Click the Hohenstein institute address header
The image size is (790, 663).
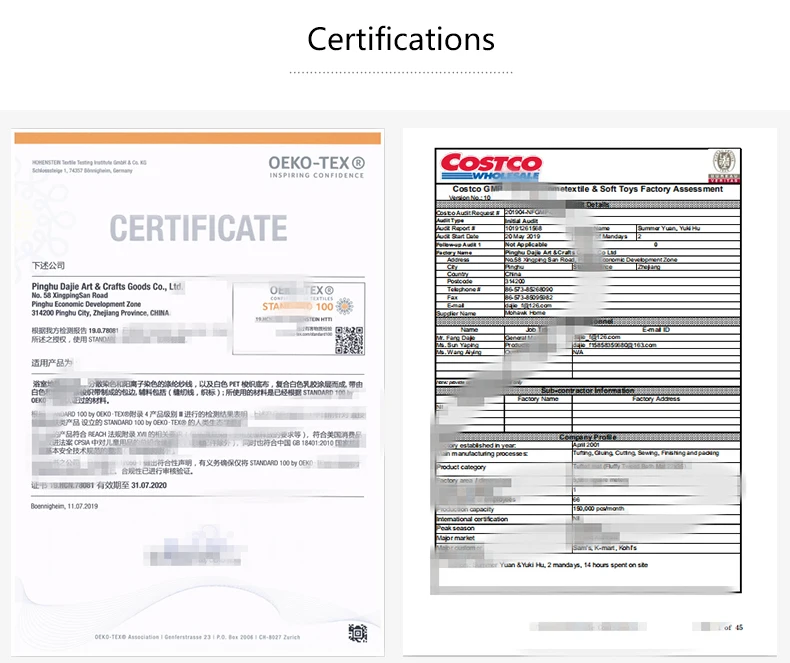[x=89, y=166]
